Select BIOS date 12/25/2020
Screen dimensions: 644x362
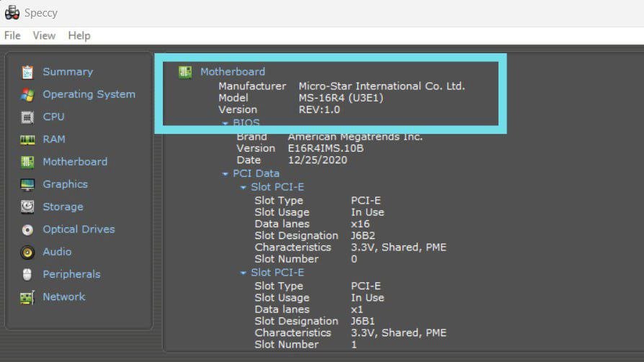318,160
